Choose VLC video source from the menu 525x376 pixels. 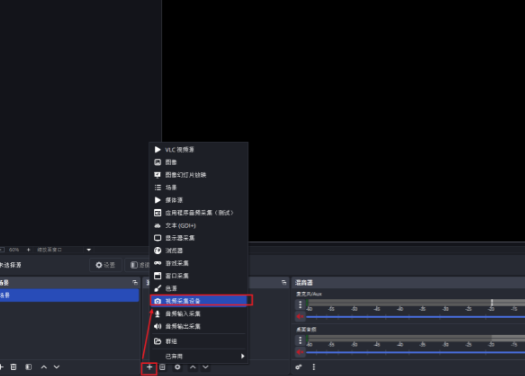click(199, 150)
